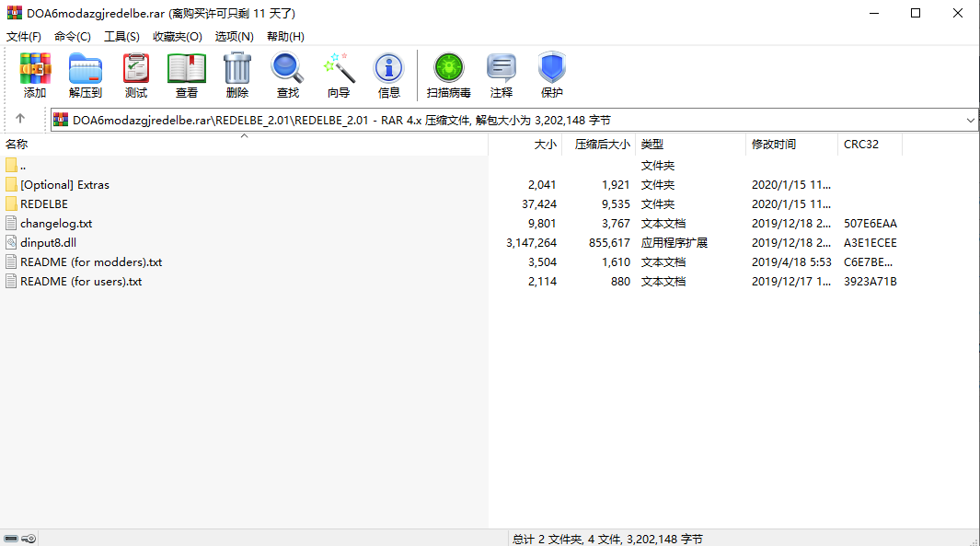The width and height of the screenshot is (980, 546).
Task: Open the 工具(S) menu
Action: pyautogui.click(x=121, y=36)
